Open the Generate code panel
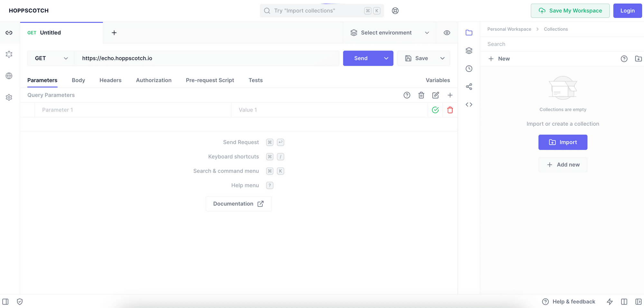644x308 pixels. 469,104
